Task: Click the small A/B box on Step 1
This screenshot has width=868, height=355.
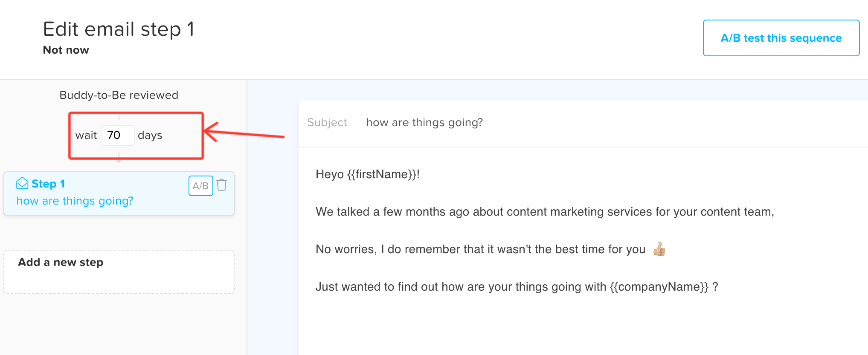Action: click(200, 186)
